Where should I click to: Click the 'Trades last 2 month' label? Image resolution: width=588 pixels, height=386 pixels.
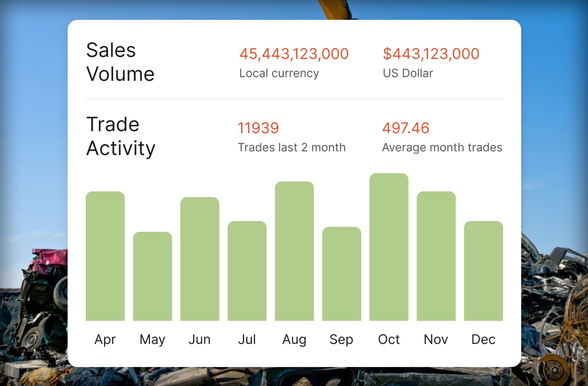[x=292, y=147]
